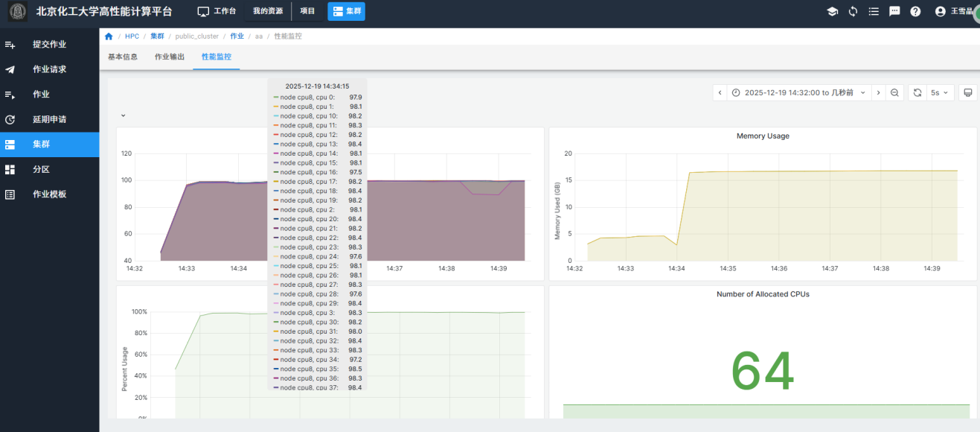The image size is (980, 432).
Task: Click the sync arrows icon in header
Action: 853,11
